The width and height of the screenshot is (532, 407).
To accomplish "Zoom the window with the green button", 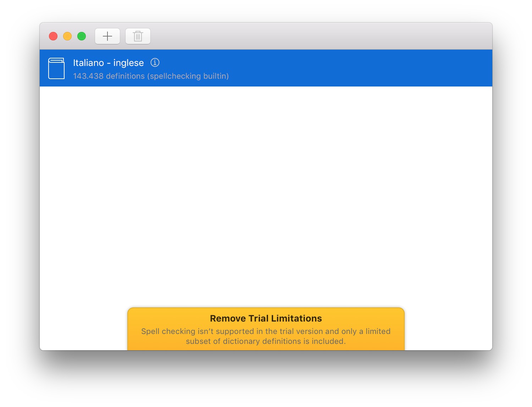I will click(82, 36).
